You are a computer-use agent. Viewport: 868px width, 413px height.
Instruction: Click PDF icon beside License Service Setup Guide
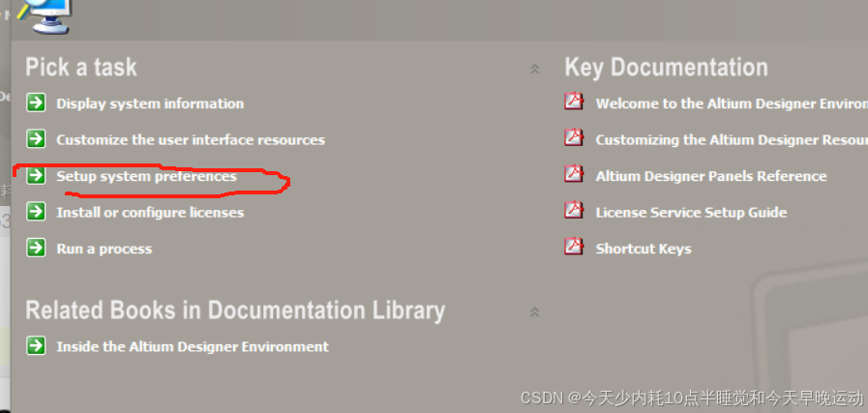click(x=574, y=211)
